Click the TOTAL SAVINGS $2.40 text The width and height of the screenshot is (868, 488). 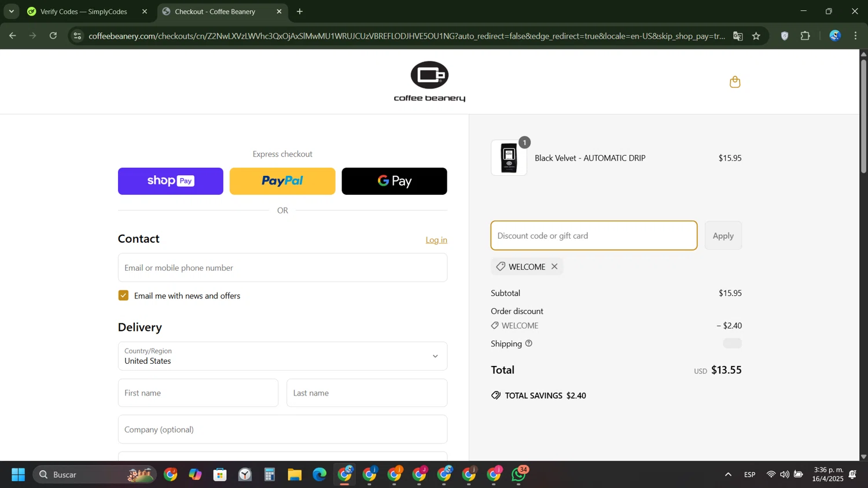[x=545, y=395]
